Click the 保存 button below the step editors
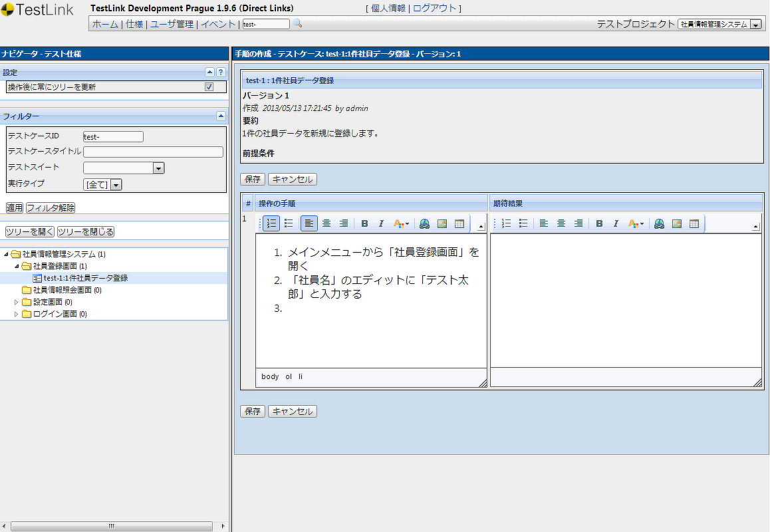 point(252,411)
